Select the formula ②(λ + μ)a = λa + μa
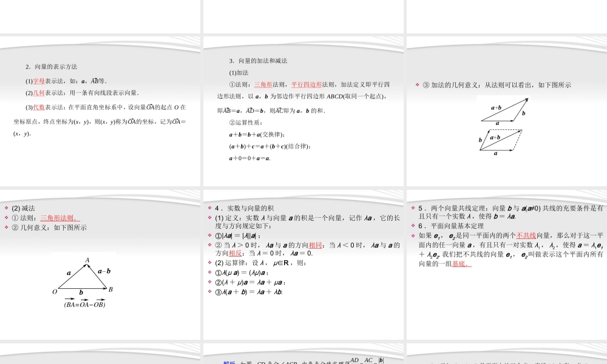 click(x=251, y=282)
